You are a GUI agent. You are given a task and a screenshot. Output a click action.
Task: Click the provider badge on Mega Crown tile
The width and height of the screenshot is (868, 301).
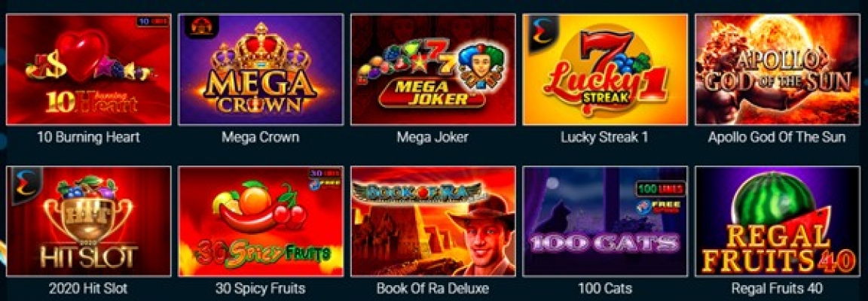tap(198, 26)
